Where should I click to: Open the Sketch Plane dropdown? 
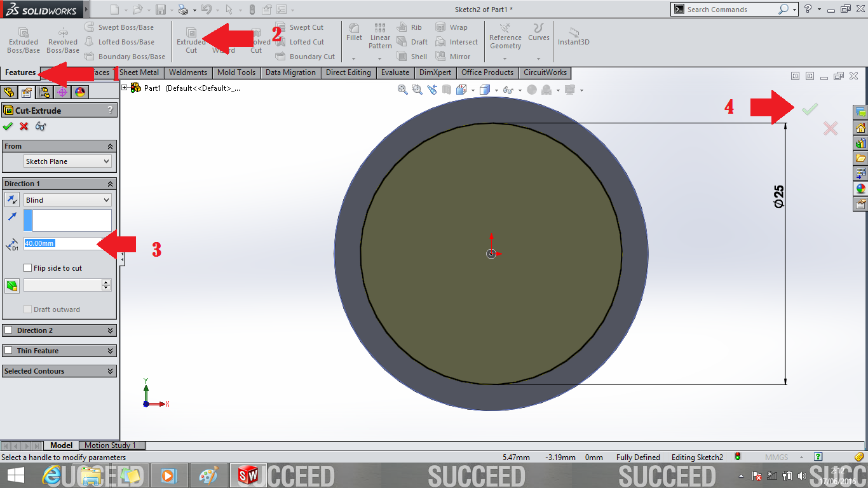click(x=67, y=161)
